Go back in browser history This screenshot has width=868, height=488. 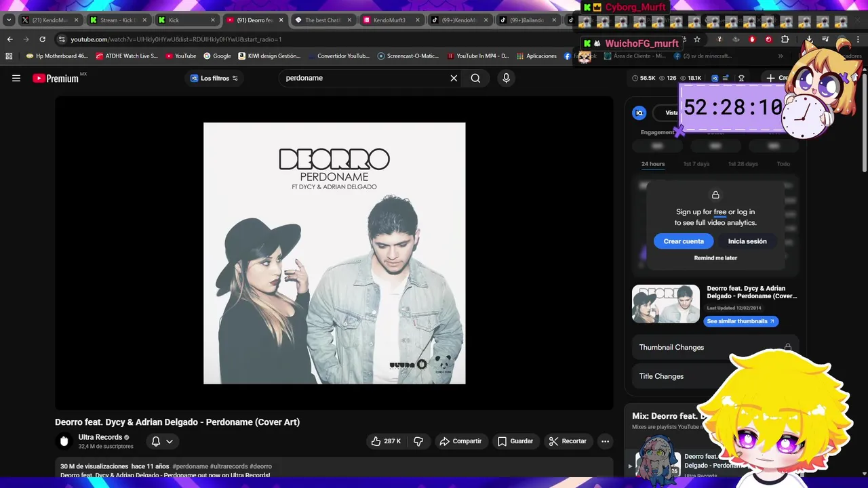(9, 39)
